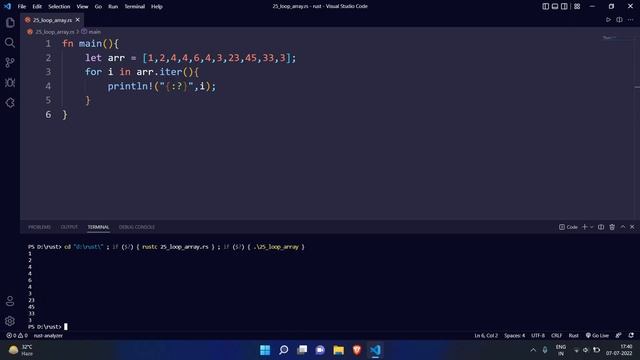Click line number 4 in the gutter
Viewport: 640px width, 360px height.
tap(48, 86)
